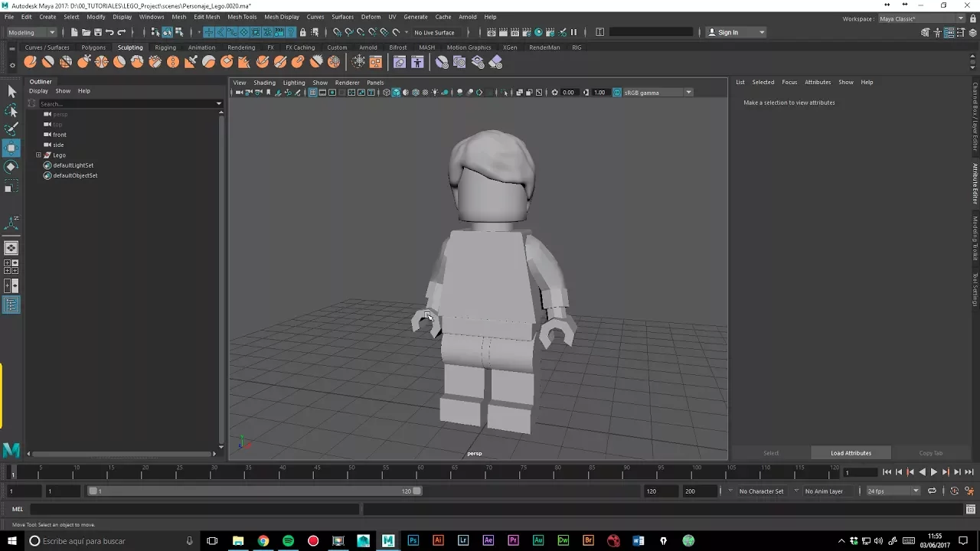This screenshot has height=551, width=980.
Task: Switch to the Polygons shelf tab
Action: 93,47
